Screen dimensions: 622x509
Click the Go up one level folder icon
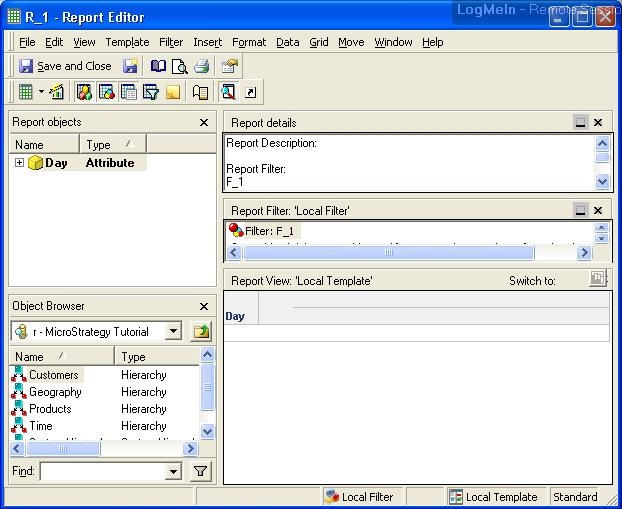[x=201, y=332]
